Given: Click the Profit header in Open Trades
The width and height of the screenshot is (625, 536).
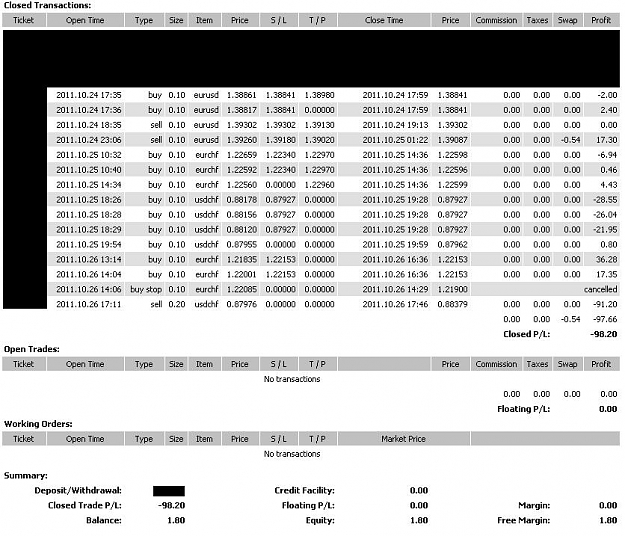Looking at the screenshot, I should (x=601, y=364).
